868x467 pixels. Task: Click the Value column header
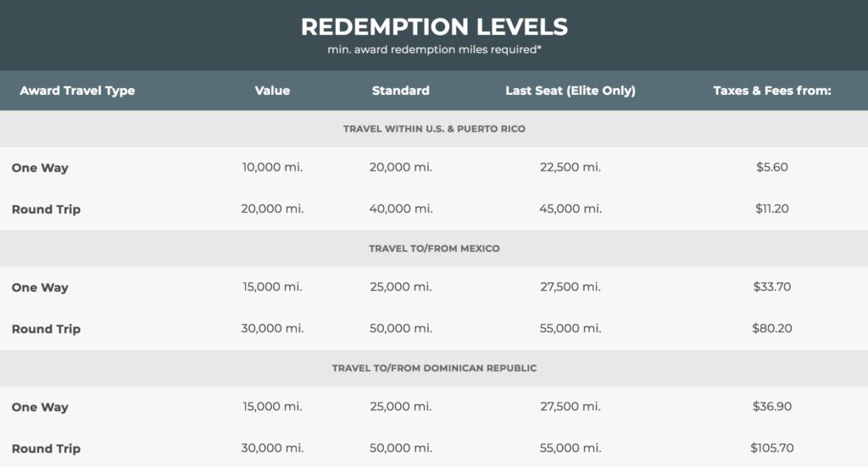272,91
